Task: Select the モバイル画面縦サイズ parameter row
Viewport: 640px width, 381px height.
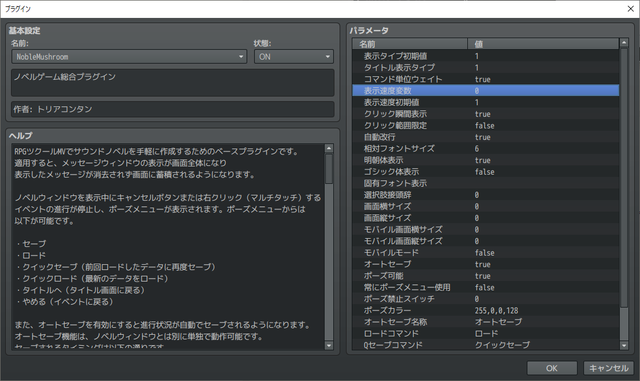Action: point(486,241)
